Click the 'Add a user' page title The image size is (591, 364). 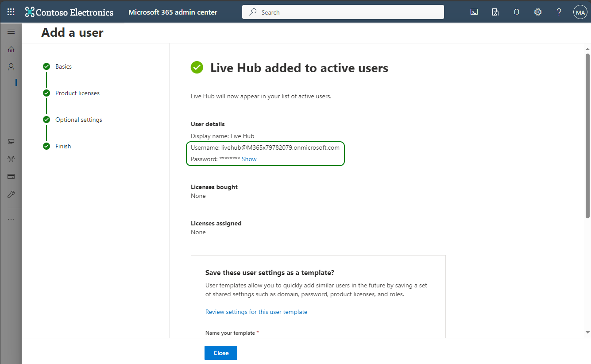73,32
